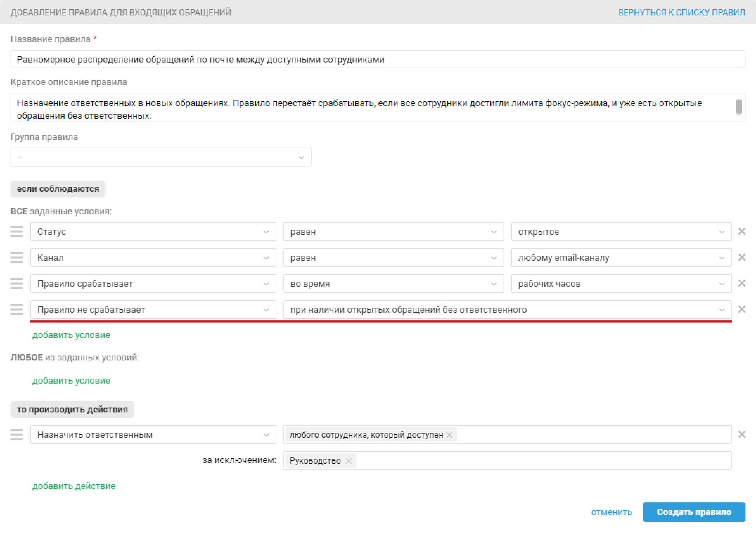
Task: Click the отменить link
Action: (611, 512)
